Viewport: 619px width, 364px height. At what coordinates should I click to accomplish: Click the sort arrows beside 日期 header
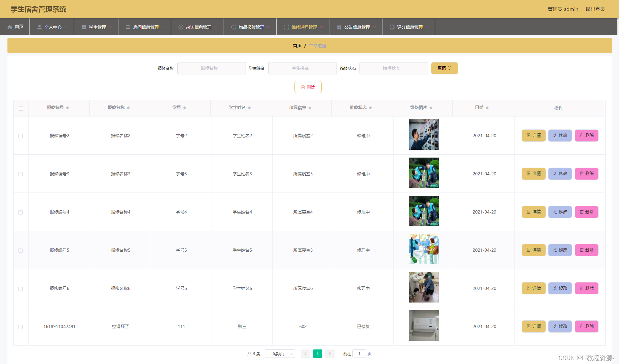(487, 108)
